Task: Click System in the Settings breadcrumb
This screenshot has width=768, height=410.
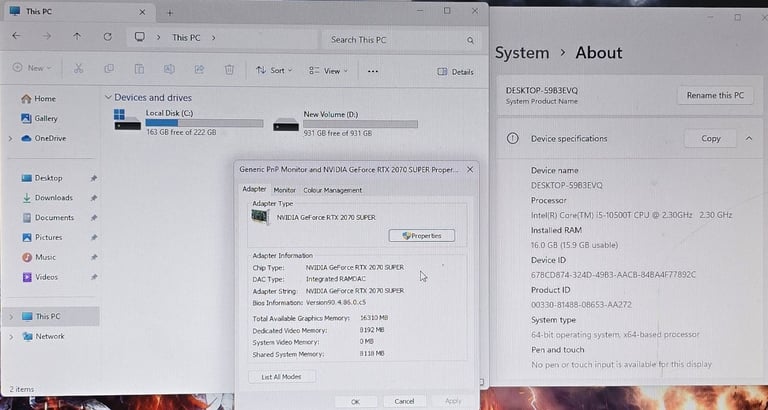Action: tap(522, 53)
